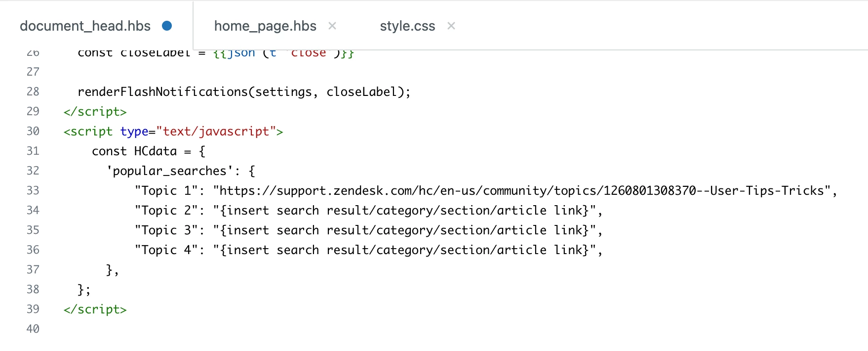
Task: Select line number 31
Action: (33, 151)
